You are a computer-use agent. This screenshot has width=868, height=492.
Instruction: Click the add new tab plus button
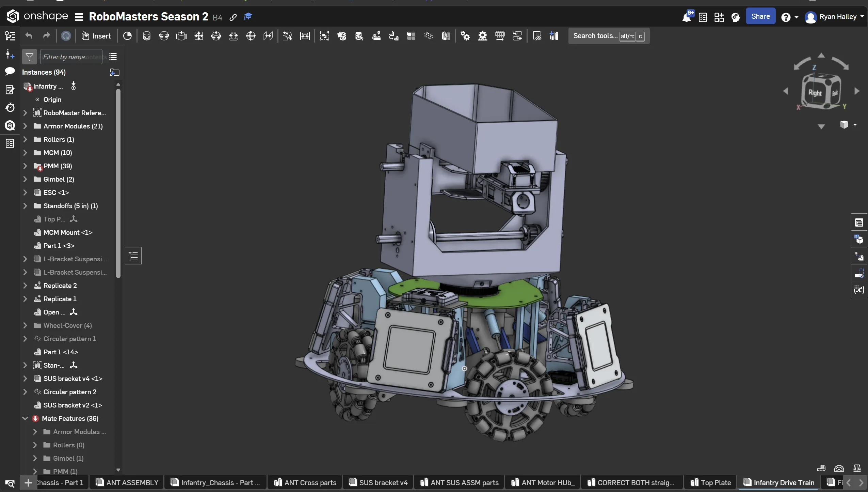click(x=29, y=482)
